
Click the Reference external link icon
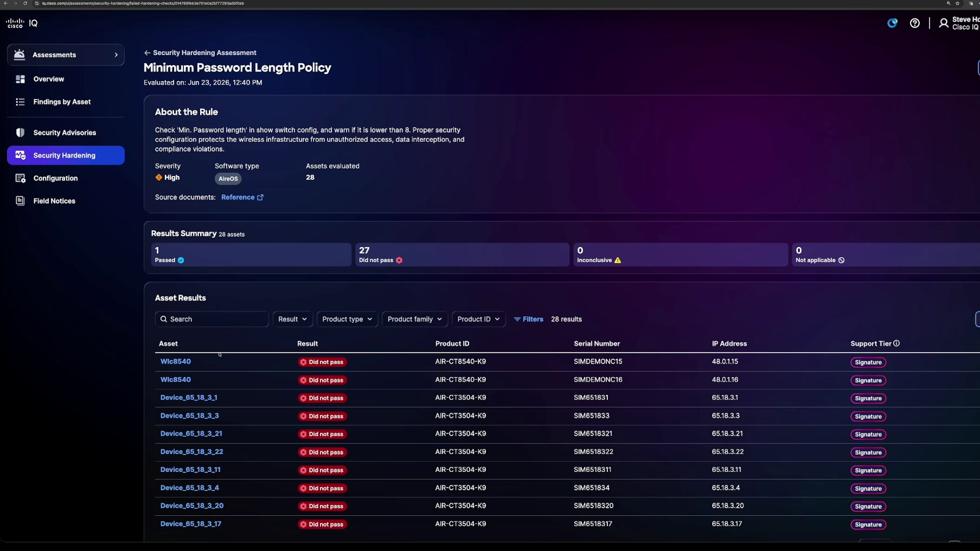click(260, 197)
